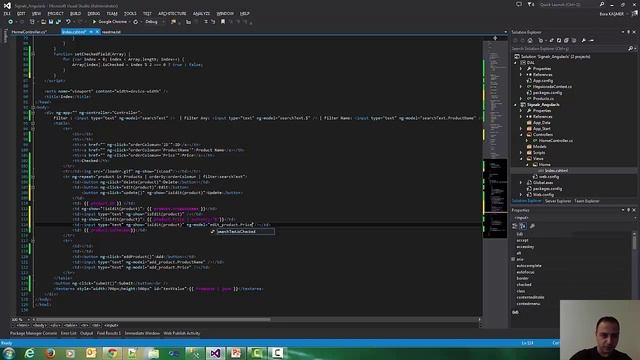The width and height of the screenshot is (640, 360).
Task: Click the search magnifier icon in Solution Explorer
Action: pyautogui.click(x=631, y=49)
